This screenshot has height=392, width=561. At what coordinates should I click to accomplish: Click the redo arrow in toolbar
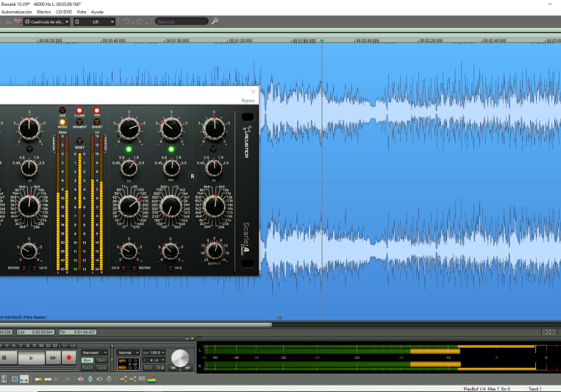[x=139, y=22]
